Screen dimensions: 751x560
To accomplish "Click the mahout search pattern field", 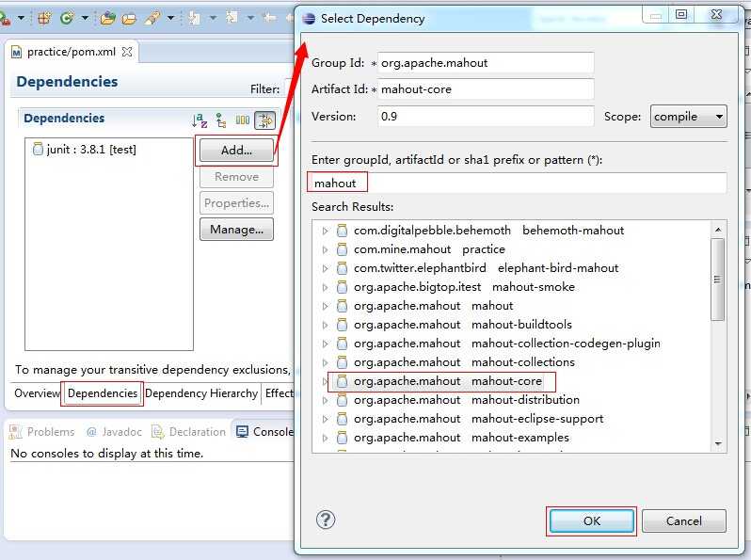I will point(519,183).
